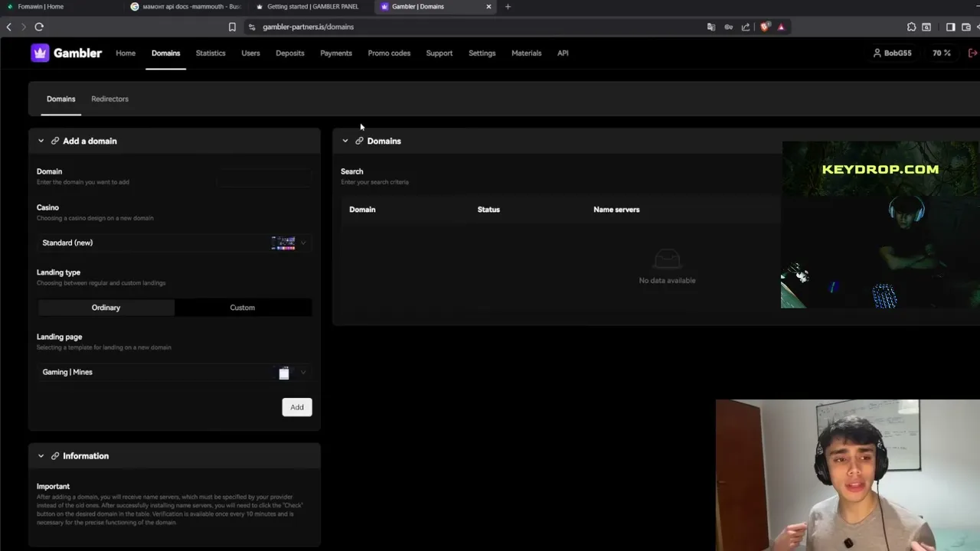980x551 pixels.
Task: Open the Payments menu item
Action: click(336, 53)
